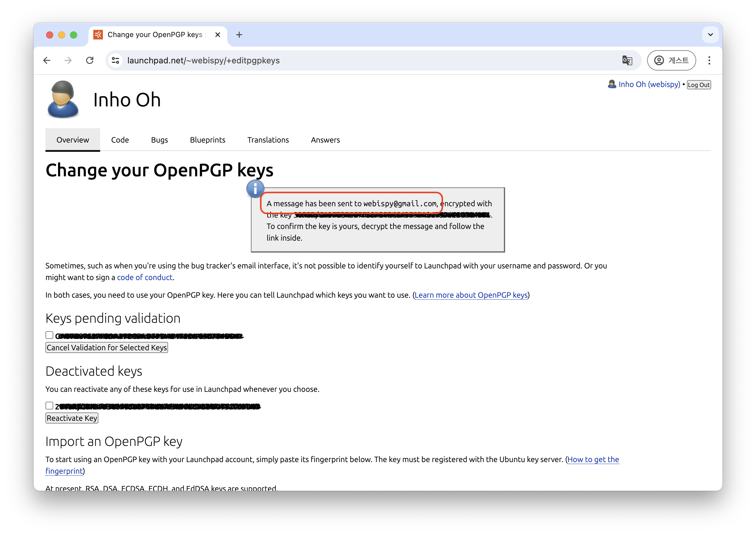Screen dimensions: 756x535
Task: Open the Blueprints tab
Action: tap(207, 140)
